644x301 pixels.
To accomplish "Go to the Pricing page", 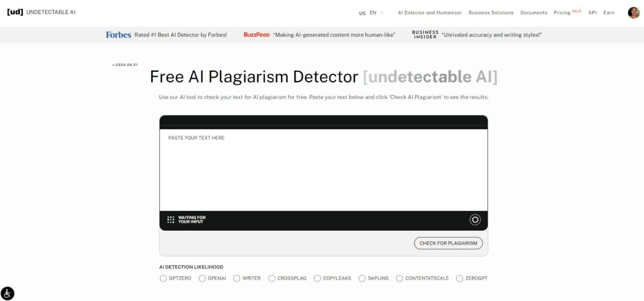I will [562, 13].
